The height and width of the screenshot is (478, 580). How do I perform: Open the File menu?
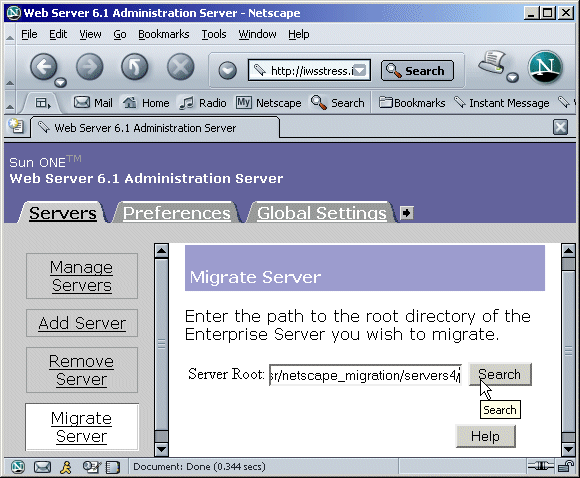point(29,34)
